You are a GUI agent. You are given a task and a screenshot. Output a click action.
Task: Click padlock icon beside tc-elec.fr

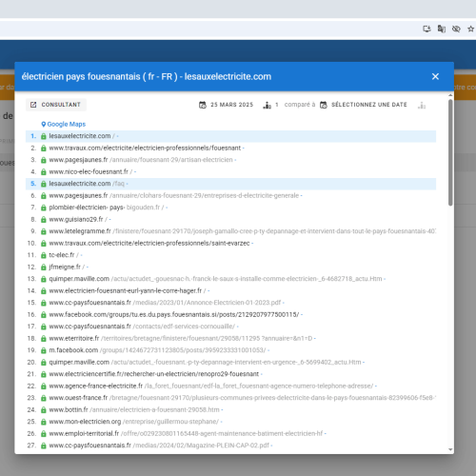click(44, 255)
